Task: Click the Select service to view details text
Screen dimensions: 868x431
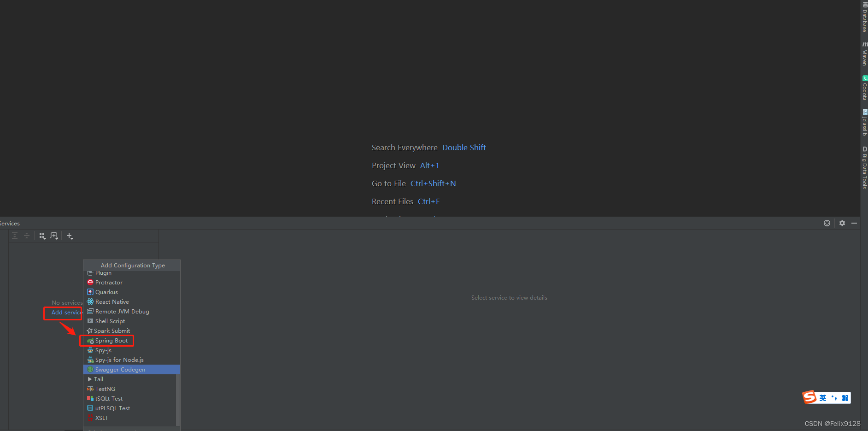Action: point(509,297)
